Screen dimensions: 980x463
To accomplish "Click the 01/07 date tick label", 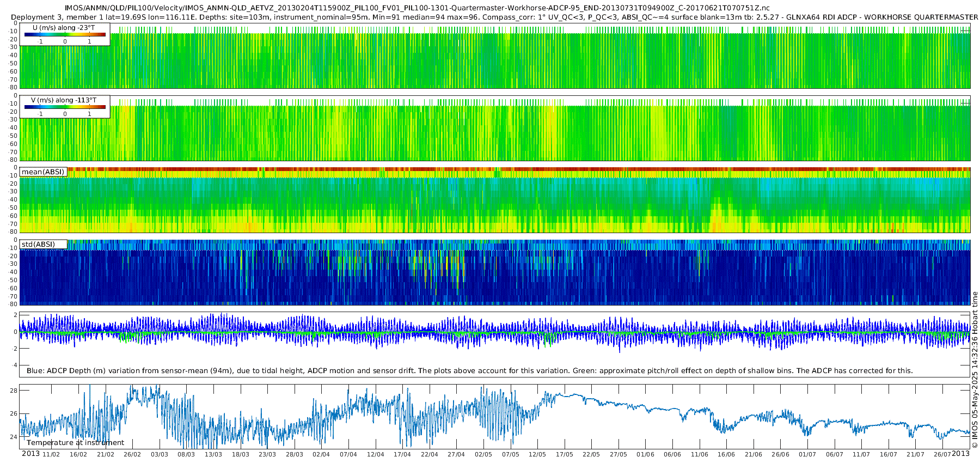I will [x=807, y=454].
